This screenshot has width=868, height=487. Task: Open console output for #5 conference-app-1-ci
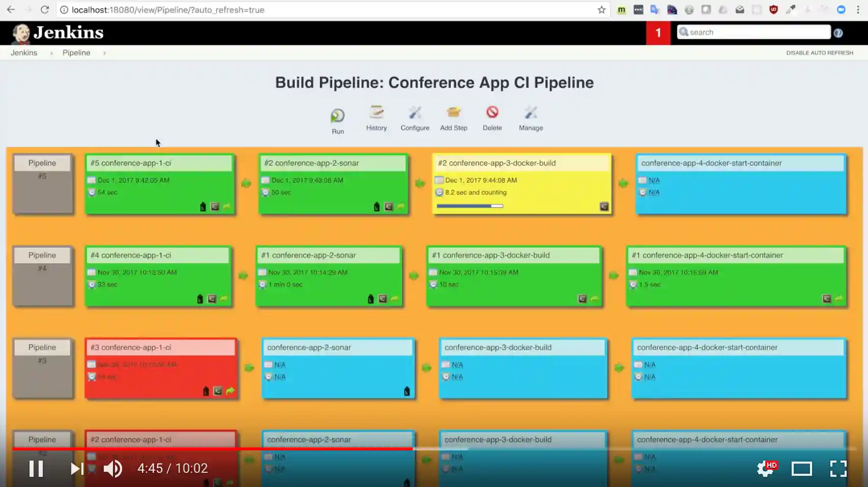214,207
